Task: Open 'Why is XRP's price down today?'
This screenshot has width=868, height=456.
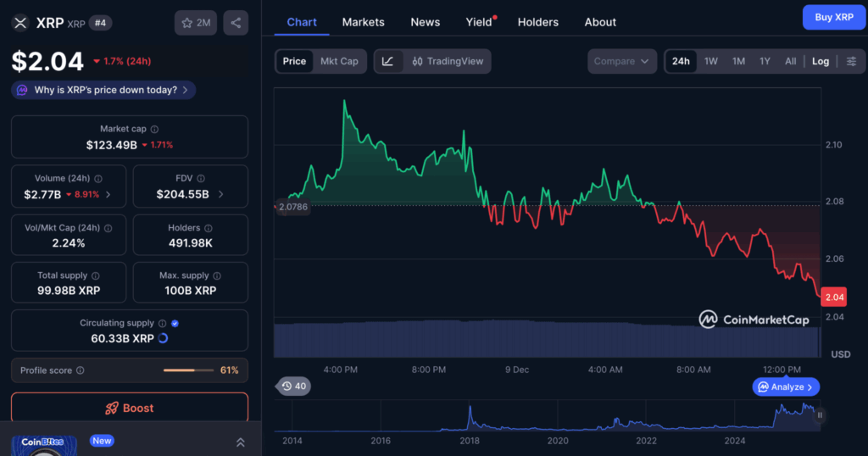Action: click(103, 90)
